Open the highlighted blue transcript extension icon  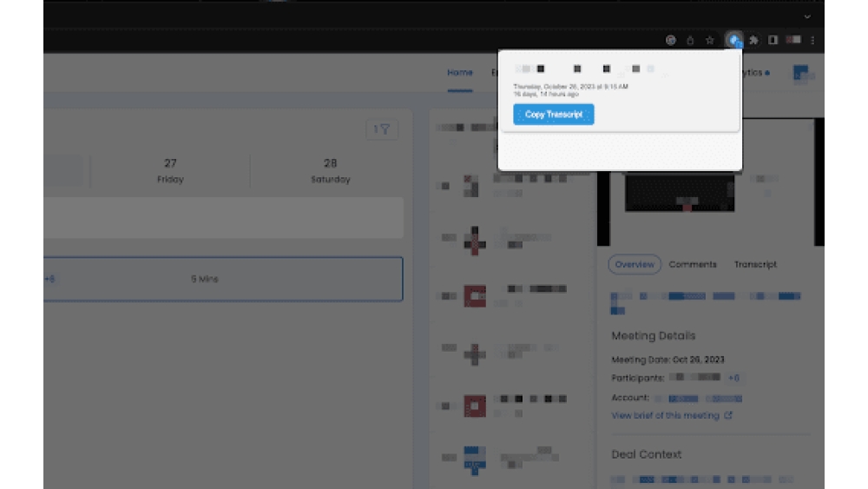[x=734, y=40]
